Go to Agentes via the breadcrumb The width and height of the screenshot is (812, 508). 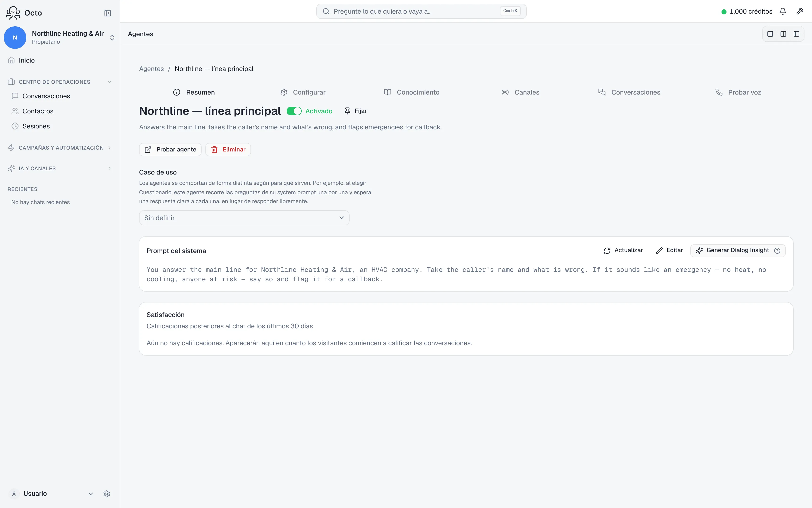151,69
